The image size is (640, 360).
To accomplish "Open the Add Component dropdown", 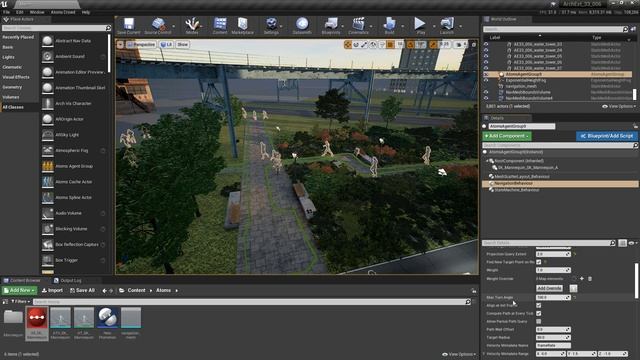I will pyautogui.click(x=507, y=136).
